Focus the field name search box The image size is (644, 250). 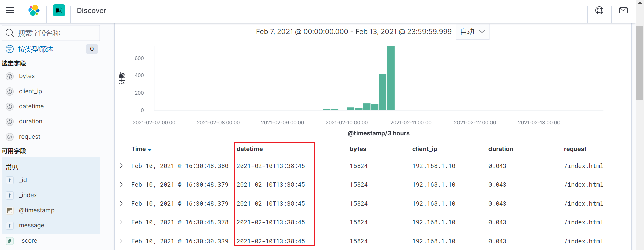pyautogui.click(x=51, y=33)
